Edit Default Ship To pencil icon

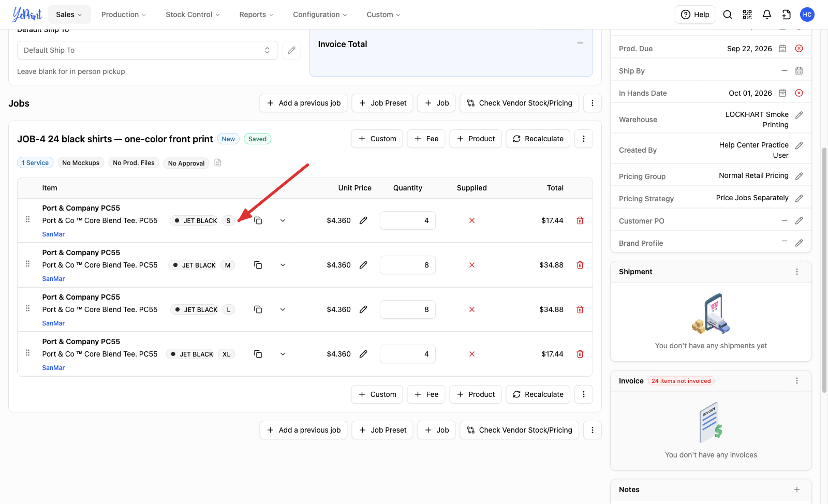[x=292, y=50]
